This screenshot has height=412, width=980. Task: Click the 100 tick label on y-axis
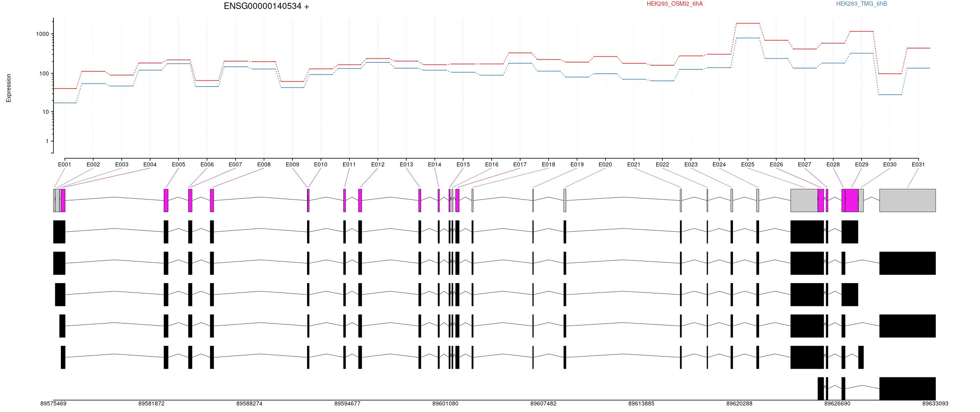coord(44,73)
